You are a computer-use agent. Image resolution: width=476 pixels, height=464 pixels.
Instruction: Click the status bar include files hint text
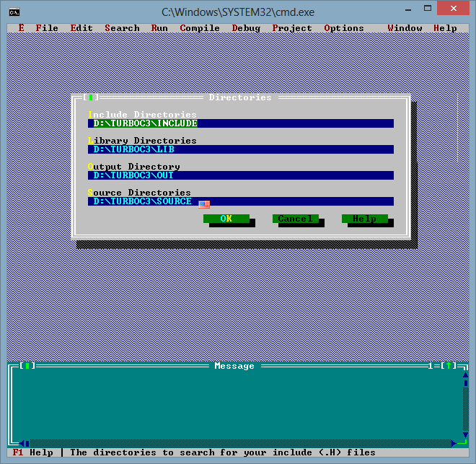tap(223, 452)
